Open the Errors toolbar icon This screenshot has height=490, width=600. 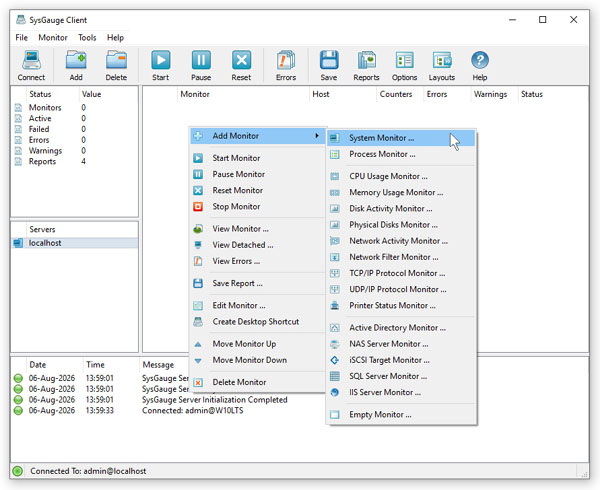(x=286, y=65)
